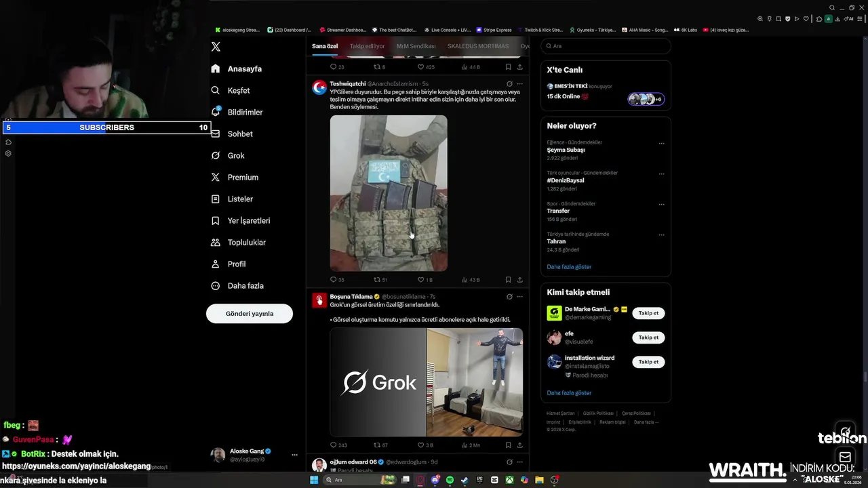Click the Windows Start button
This screenshot has height=488, width=868.
click(314, 480)
